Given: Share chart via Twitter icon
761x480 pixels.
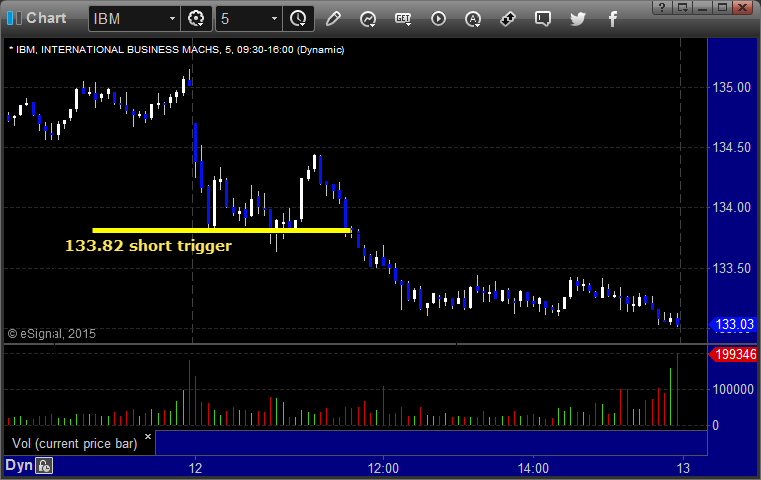Looking at the screenshot, I should 578,19.
